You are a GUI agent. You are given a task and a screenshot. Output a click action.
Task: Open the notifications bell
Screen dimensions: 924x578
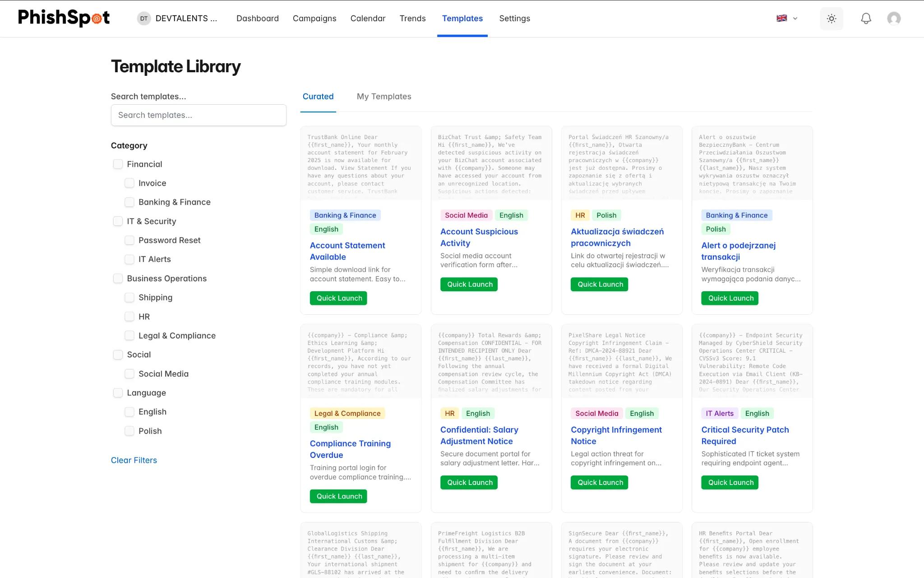coord(866,19)
